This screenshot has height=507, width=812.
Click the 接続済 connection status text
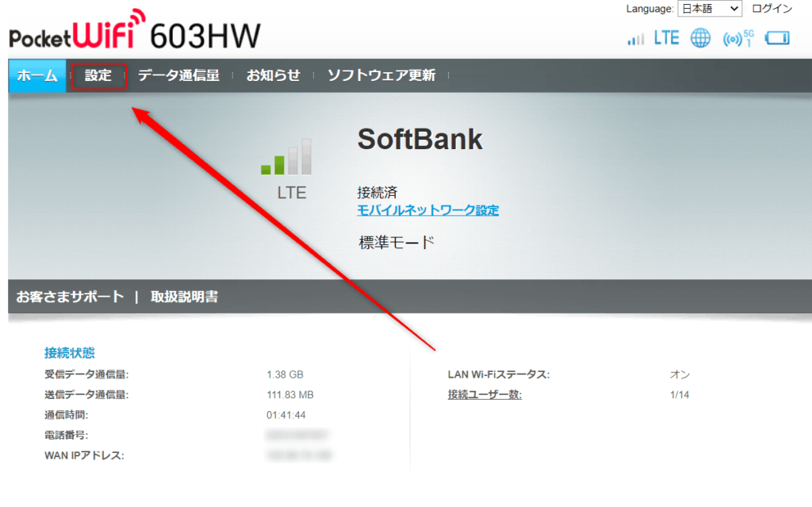pyautogui.click(x=377, y=192)
